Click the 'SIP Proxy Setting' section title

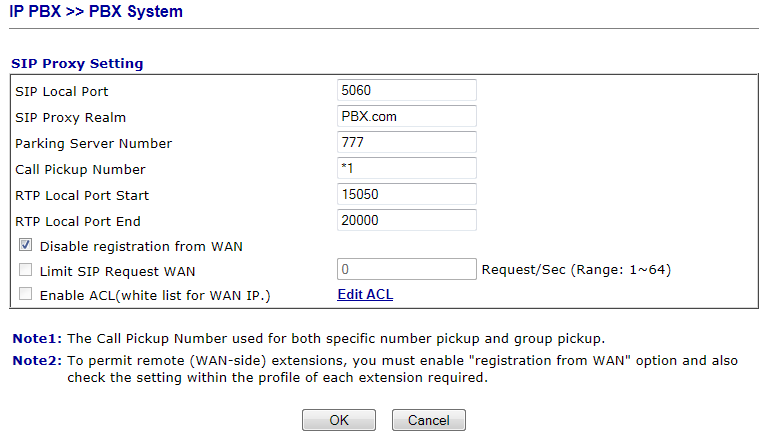point(77,64)
